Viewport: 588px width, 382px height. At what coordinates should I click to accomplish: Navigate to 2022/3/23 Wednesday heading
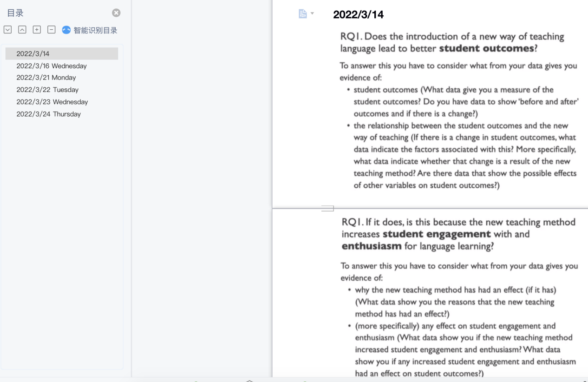coord(52,102)
